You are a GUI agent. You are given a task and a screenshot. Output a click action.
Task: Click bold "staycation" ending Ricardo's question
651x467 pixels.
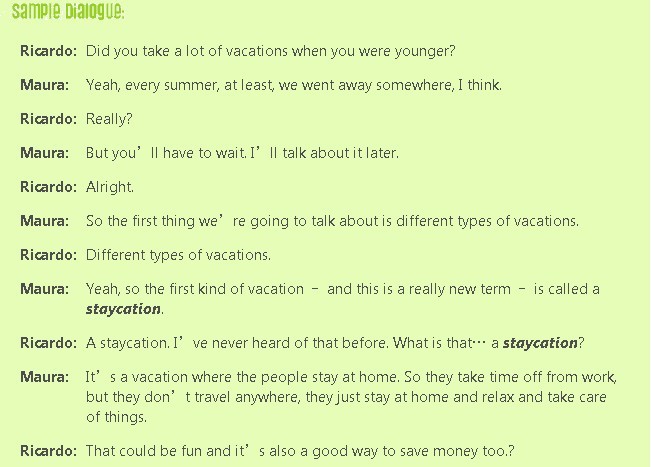pos(540,343)
